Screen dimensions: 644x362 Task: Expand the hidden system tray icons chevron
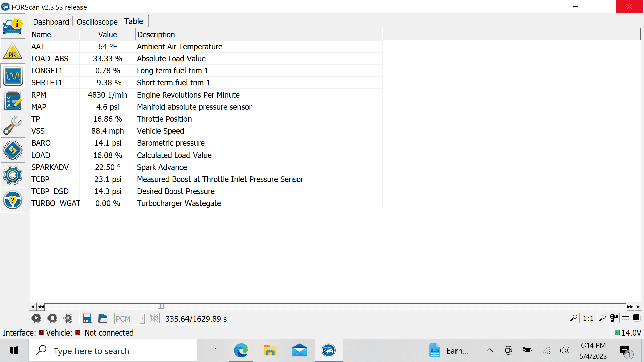(490, 351)
